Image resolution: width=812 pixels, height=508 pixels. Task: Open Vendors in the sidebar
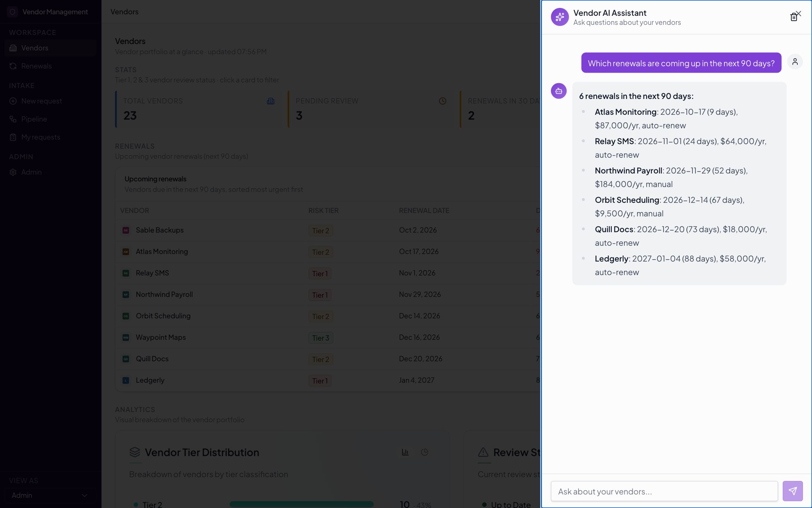pos(50,48)
